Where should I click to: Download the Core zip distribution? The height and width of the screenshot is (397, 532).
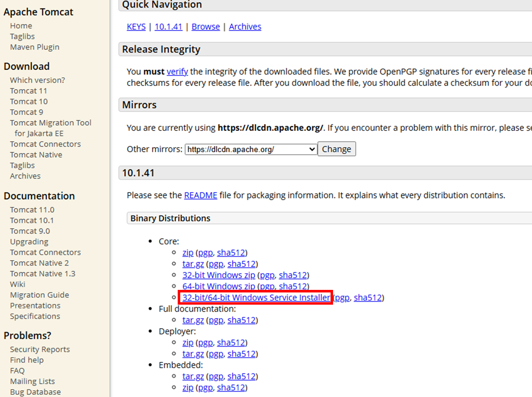coord(188,253)
